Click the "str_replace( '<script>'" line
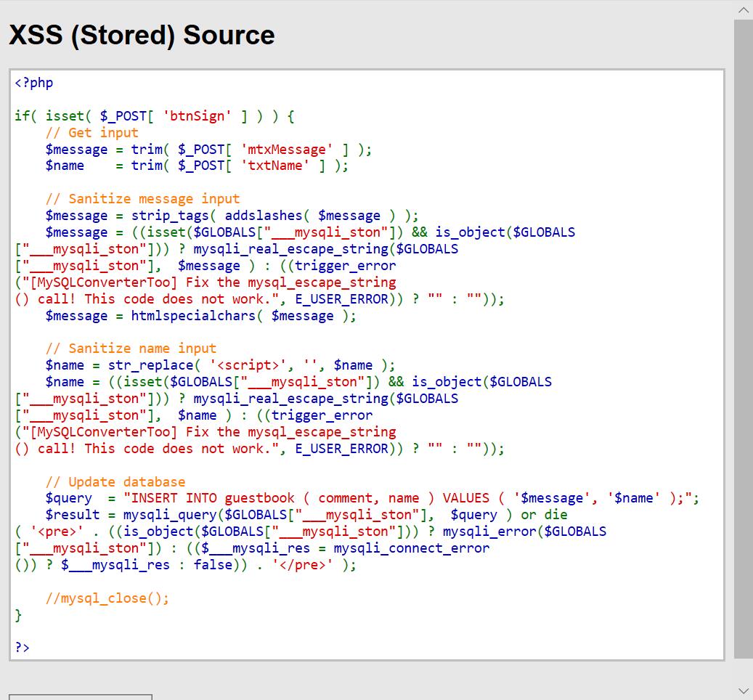The width and height of the screenshot is (753, 700). click(221, 365)
